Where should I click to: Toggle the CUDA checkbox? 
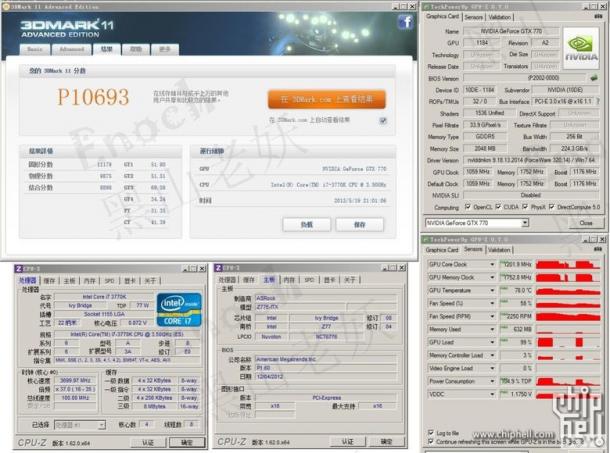[498, 207]
